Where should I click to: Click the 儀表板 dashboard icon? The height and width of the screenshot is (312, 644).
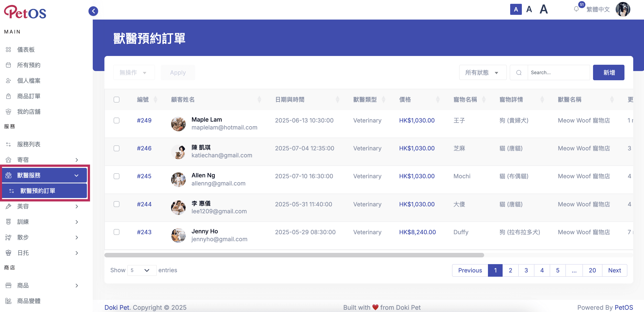[8, 49]
